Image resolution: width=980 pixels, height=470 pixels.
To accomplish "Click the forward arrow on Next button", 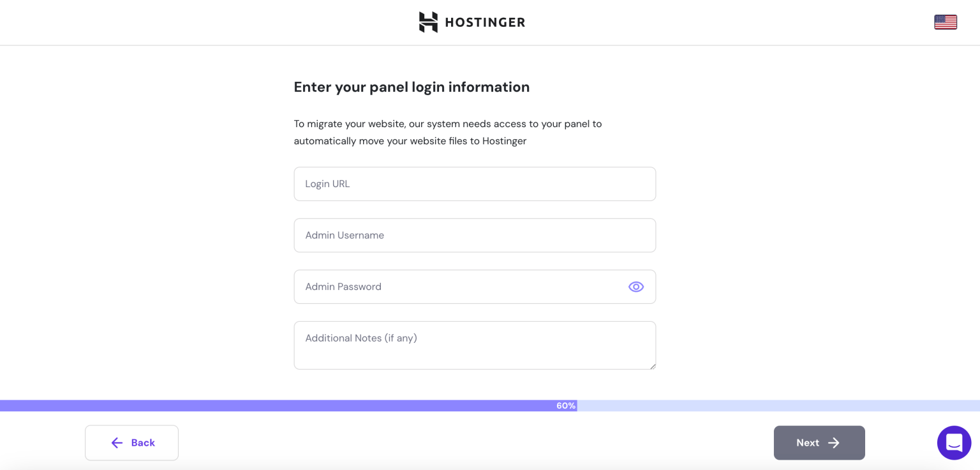I will point(835,443).
